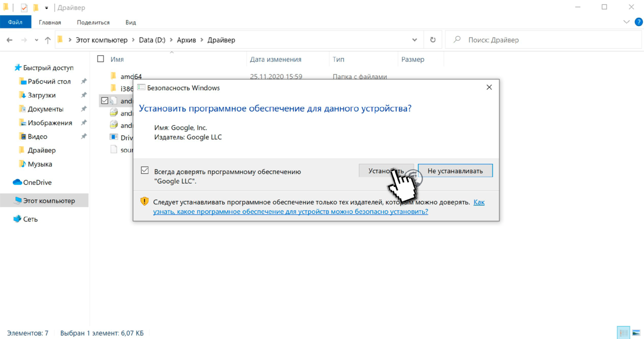Viewport: 644px width, 339px height.
Task: Click the New folder icon in quick access toolbar
Action: (x=35, y=8)
